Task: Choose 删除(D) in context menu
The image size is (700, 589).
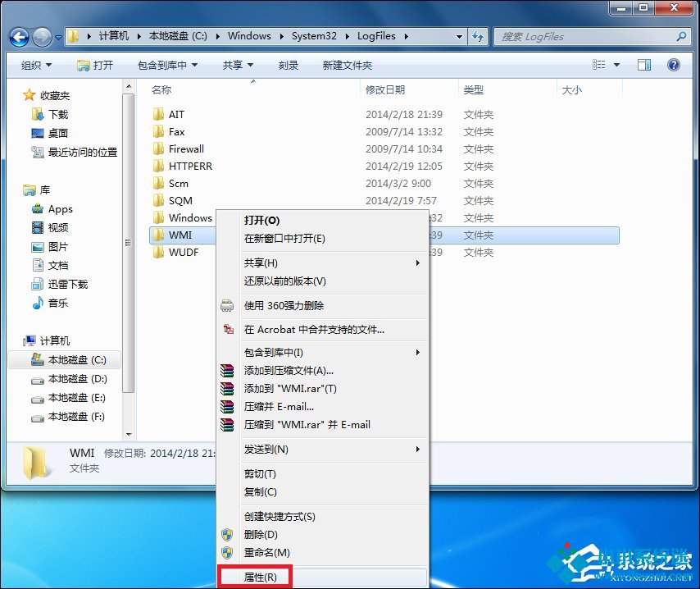Action: click(x=322, y=535)
